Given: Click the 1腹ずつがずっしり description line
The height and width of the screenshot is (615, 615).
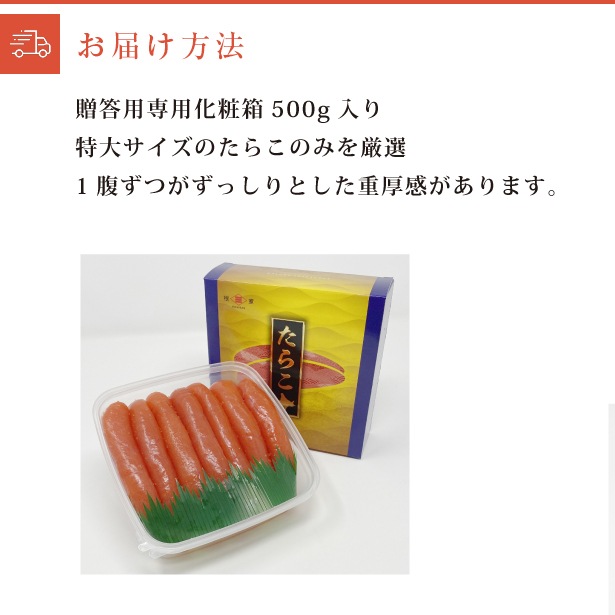Looking at the screenshot, I should (x=316, y=186).
